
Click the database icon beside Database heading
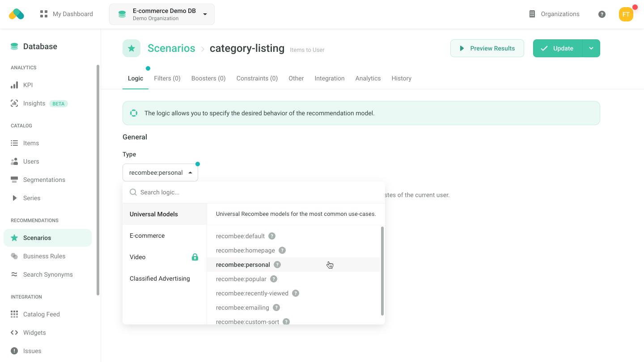14,46
